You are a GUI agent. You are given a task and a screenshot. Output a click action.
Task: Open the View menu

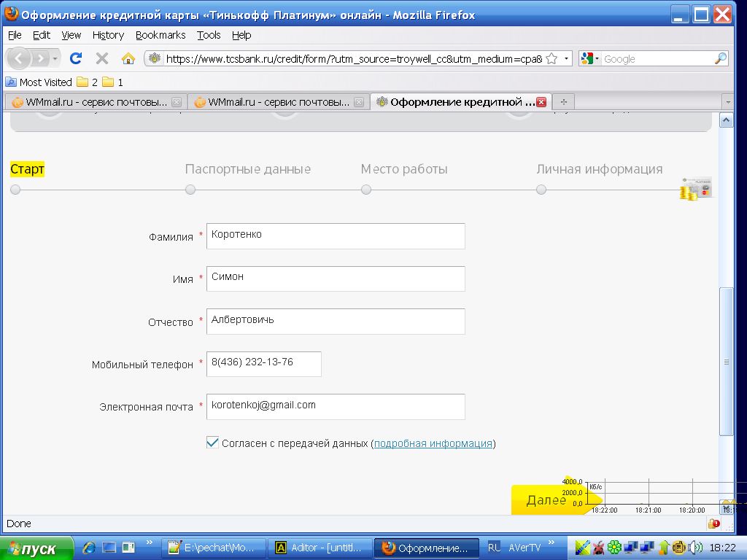[71, 35]
